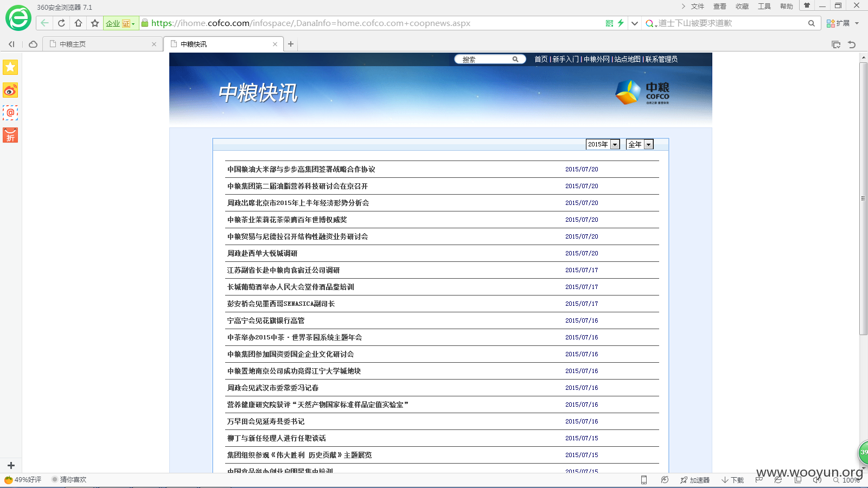Go to the browser home page icon
868x488 pixels.
click(x=78, y=23)
